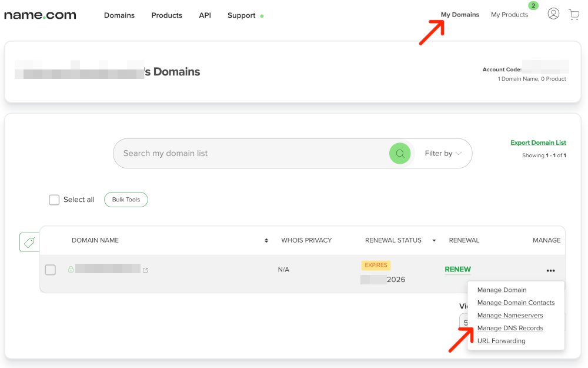This screenshot has width=588, height=368.
Task: Click the three-dot manage menu icon
Action: click(550, 271)
